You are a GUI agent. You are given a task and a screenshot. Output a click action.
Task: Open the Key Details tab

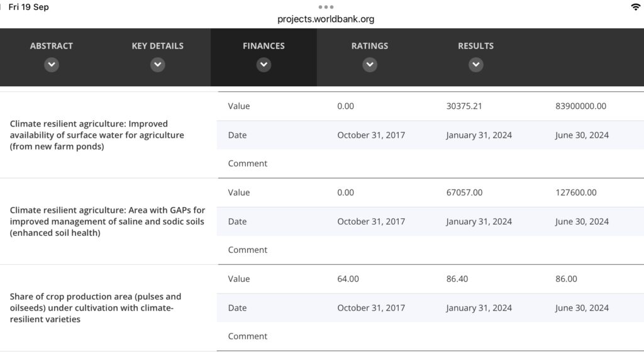tap(158, 46)
